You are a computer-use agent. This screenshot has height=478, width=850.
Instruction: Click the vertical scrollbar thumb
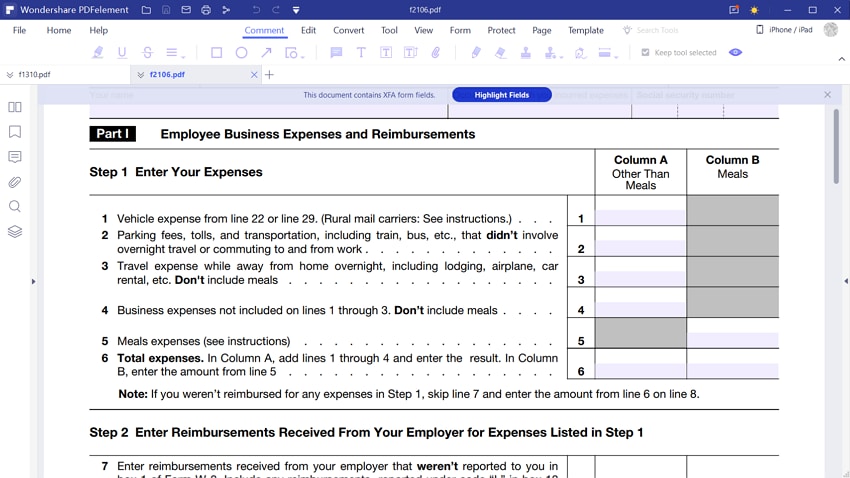pos(836,146)
